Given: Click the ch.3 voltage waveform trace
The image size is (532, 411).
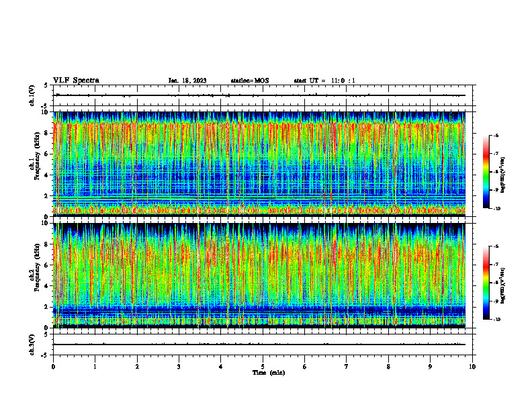Looking at the screenshot, I should point(259,345).
